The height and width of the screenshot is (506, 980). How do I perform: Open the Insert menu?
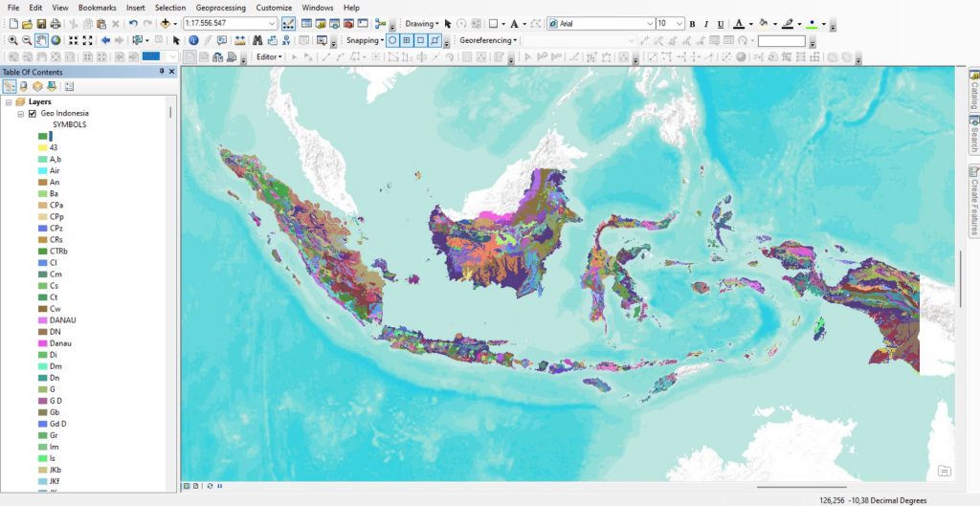tap(136, 8)
